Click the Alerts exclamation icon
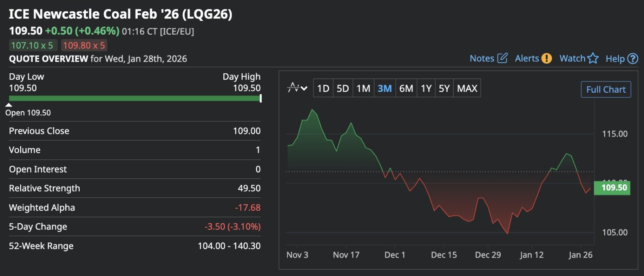 (546, 58)
